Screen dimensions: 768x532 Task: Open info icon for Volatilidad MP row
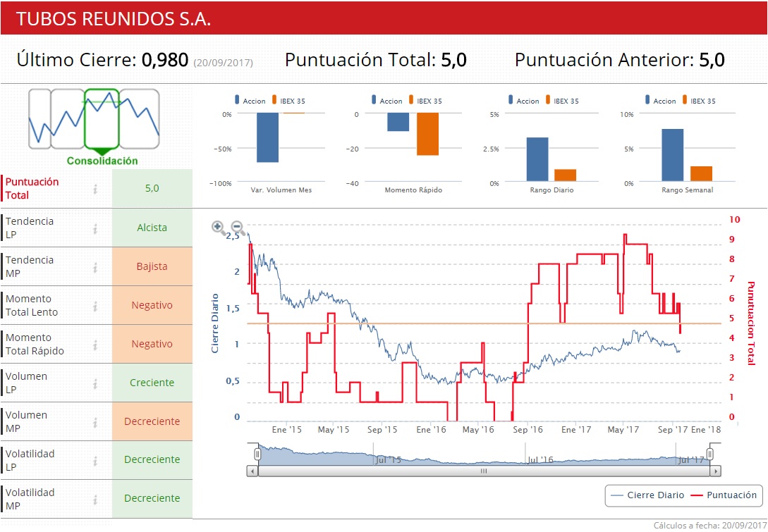pyautogui.click(x=95, y=499)
